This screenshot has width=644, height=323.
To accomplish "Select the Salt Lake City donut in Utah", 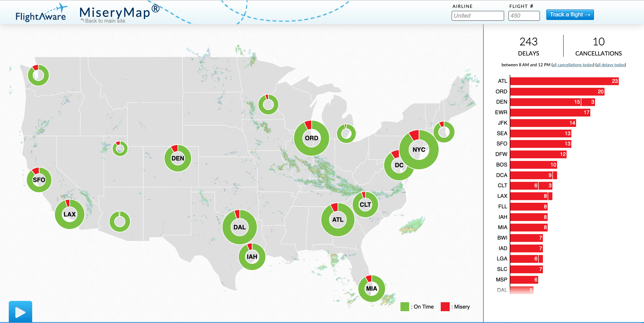I will [x=120, y=149].
